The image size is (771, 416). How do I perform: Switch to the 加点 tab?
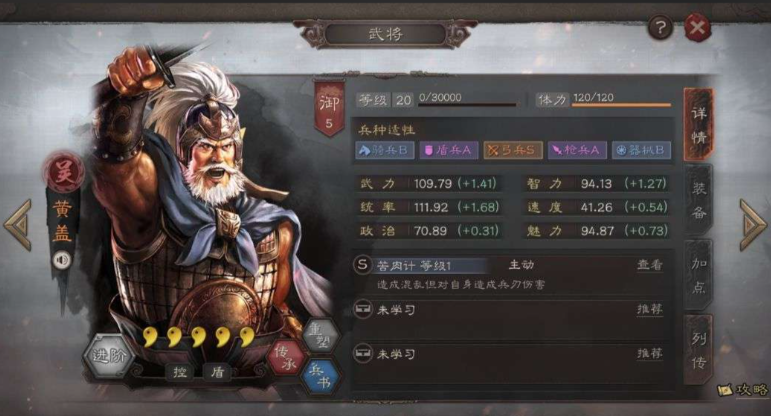tap(699, 275)
